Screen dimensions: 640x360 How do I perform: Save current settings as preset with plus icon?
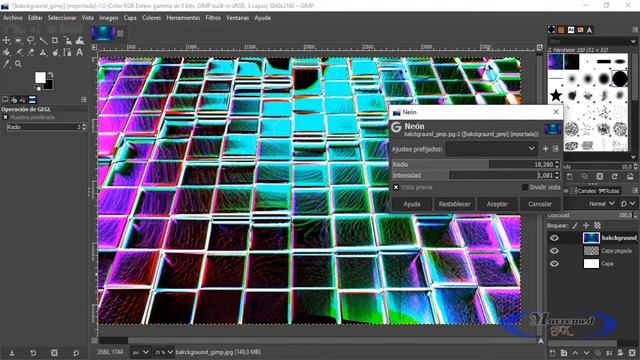pos(545,149)
